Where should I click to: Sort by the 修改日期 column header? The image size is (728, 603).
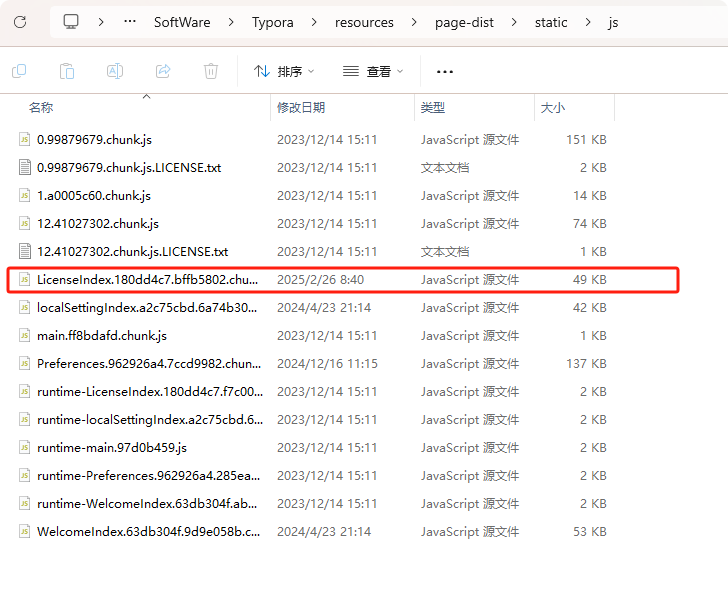coord(301,107)
